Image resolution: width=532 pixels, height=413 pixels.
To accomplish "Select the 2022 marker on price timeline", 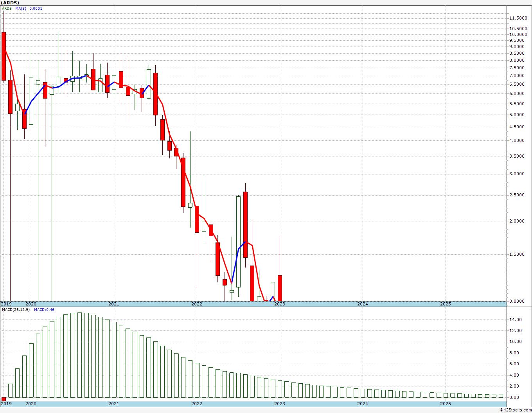I will point(196,304).
